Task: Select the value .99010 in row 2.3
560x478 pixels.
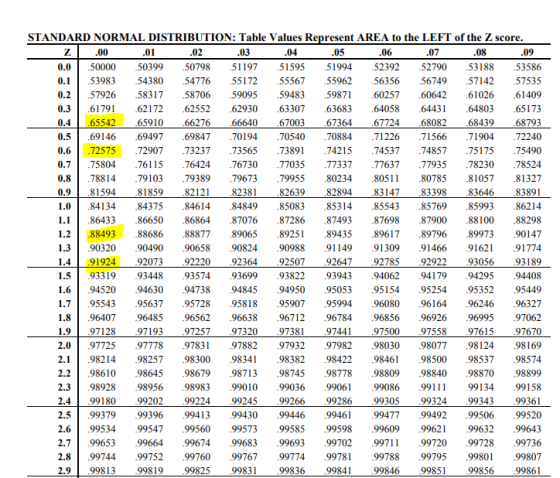Action: pyautogui.click(x=244, y=387)
